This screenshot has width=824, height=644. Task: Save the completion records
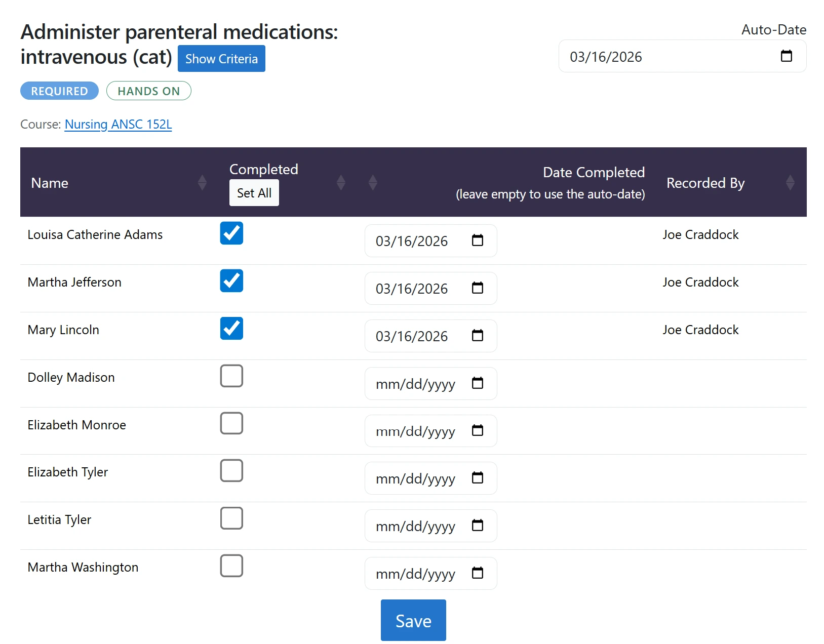coord(413,620)
